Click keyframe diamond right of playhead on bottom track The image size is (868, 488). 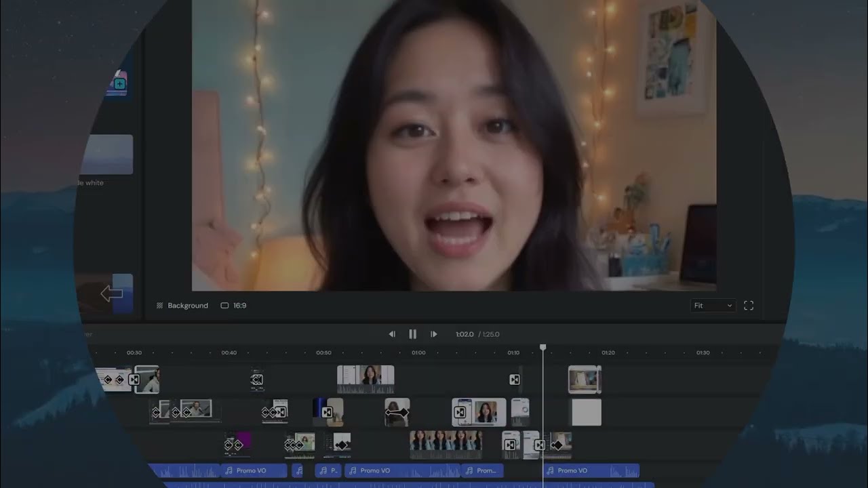pyautogui.click(x=557, y=445)
